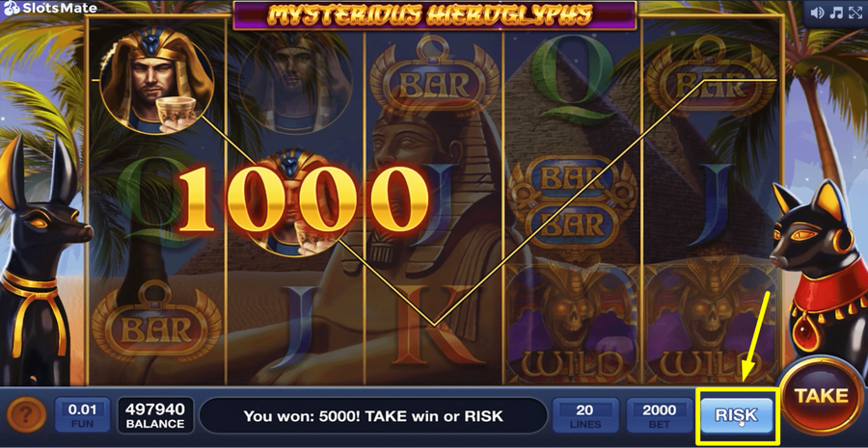868x448 pixels.
Task: Adjust the 20 LINES selector
Action: coord(585,415)
